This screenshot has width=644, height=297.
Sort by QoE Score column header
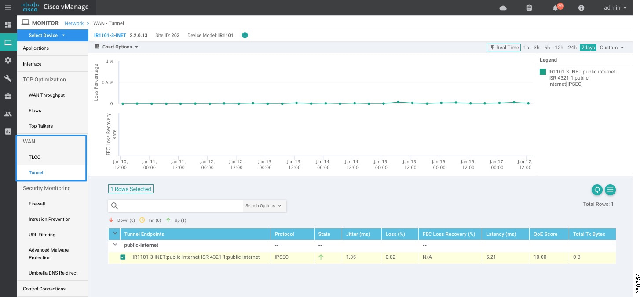pyautogui.click(x=549, y=234)
